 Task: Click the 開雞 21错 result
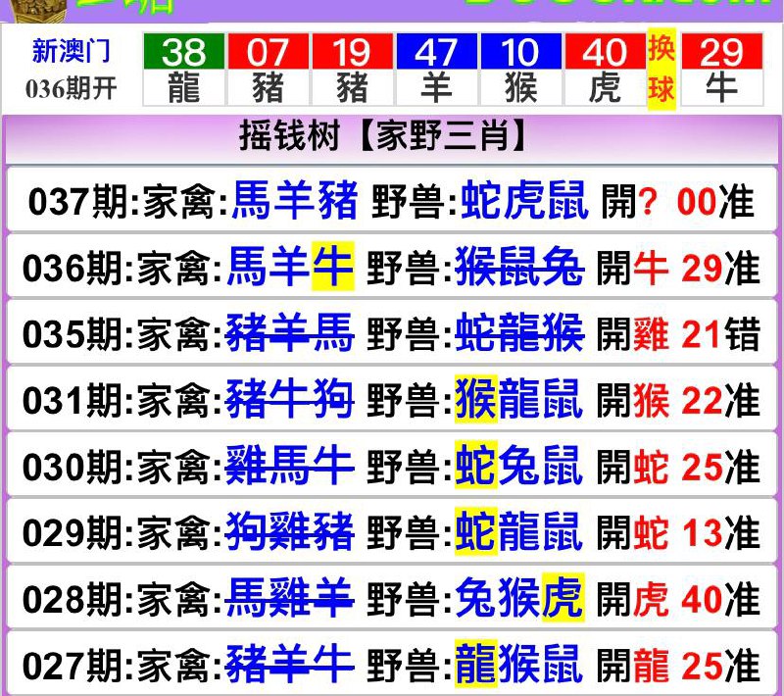[678, 334]
